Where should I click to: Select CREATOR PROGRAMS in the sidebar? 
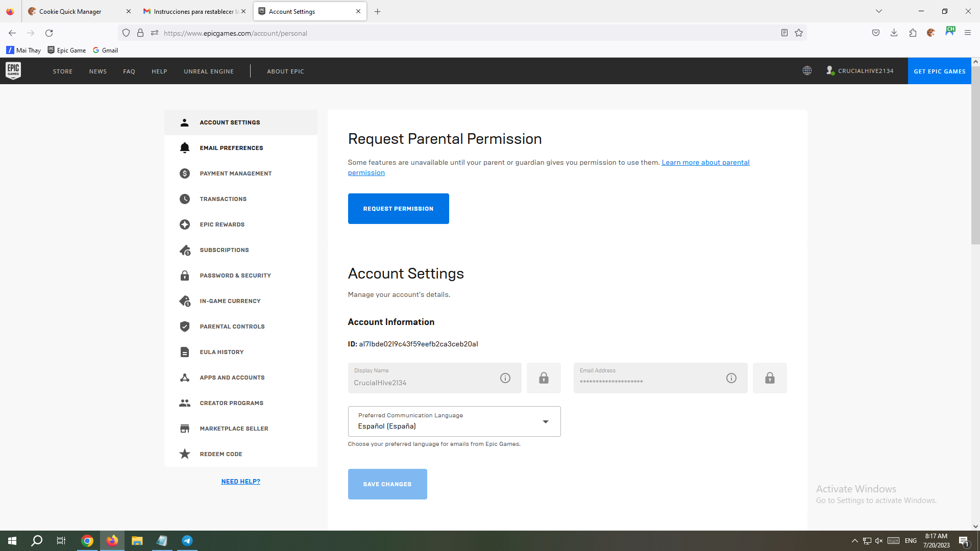pos(241,403)
